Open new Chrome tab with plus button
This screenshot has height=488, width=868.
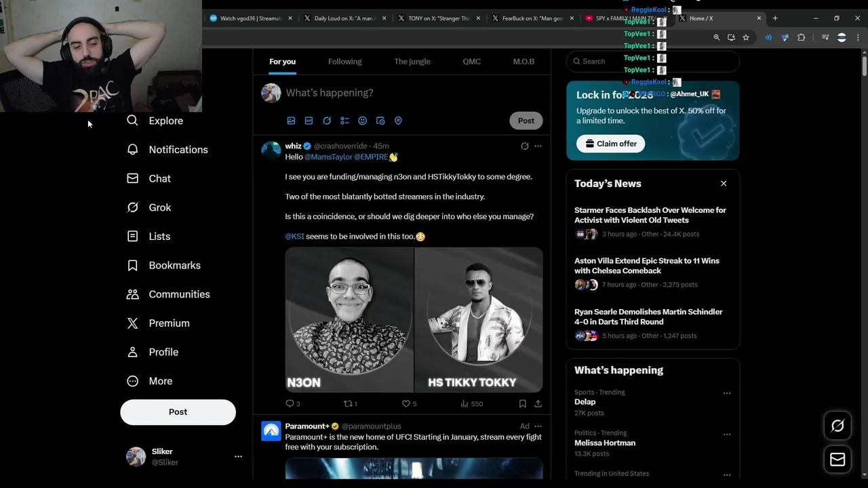pos(775,18)
